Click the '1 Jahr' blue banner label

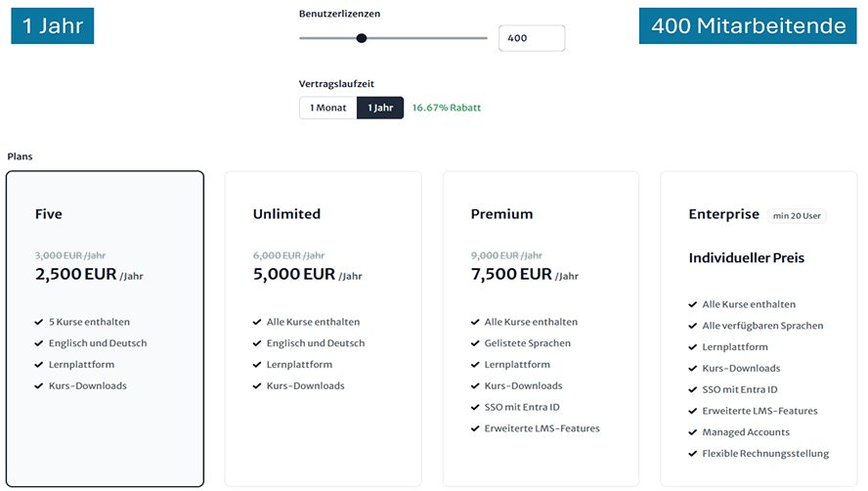click(x=52, y=26)
